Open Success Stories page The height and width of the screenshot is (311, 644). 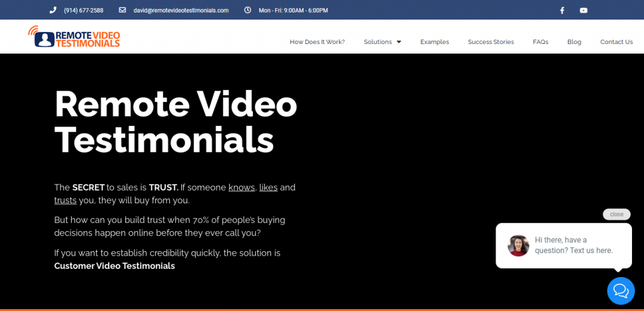coord(491,42)
